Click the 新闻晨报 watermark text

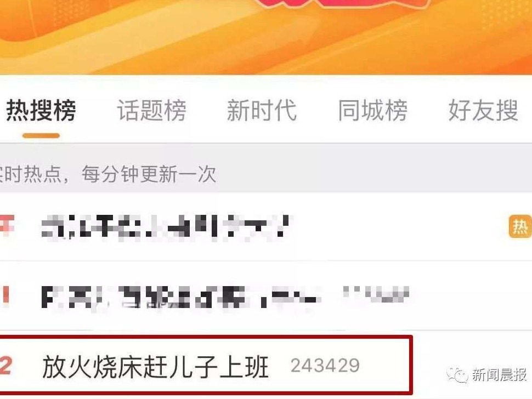499,375
